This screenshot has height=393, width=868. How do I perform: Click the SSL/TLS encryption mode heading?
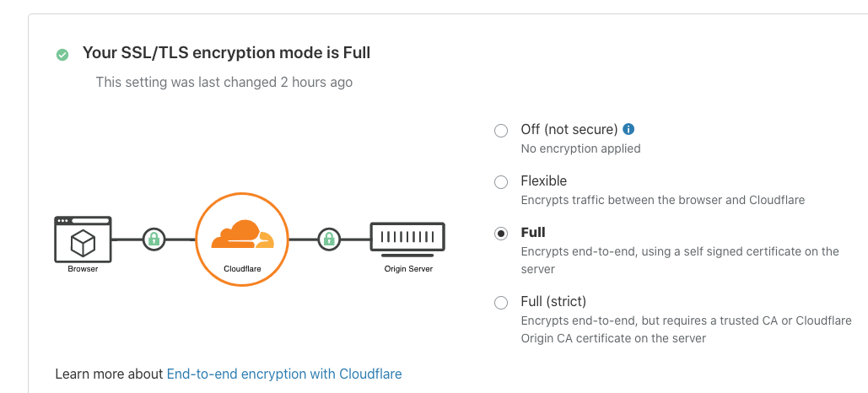pyautogui.click(x=226, y=53)
